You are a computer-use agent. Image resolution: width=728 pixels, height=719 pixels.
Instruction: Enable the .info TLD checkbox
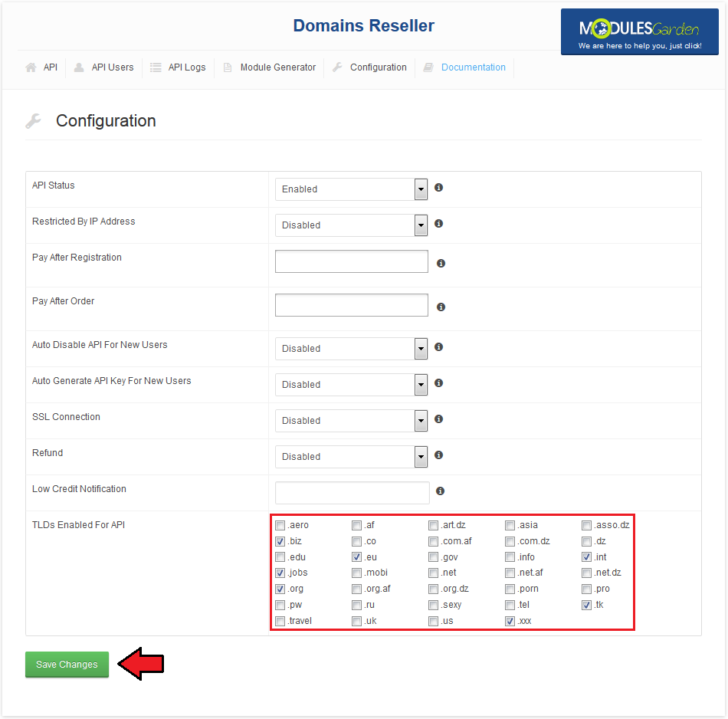pyautogui.click(x=510, y=557)
